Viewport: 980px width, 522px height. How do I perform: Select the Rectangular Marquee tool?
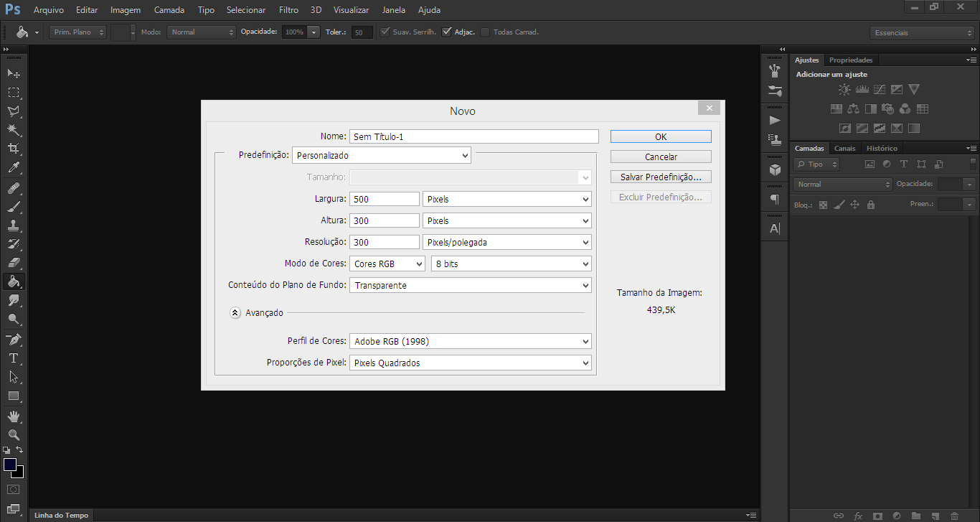point(14,93)
